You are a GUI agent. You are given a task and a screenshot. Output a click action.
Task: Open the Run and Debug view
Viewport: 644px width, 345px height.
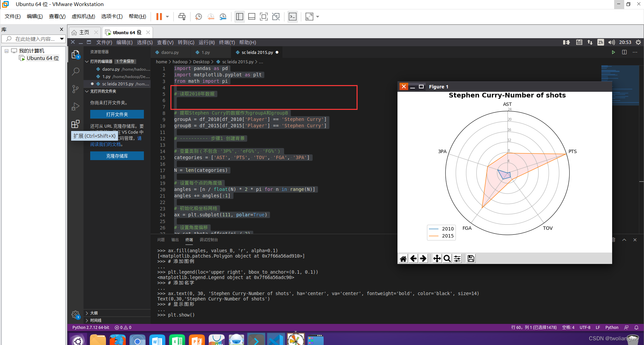point(75,107)
